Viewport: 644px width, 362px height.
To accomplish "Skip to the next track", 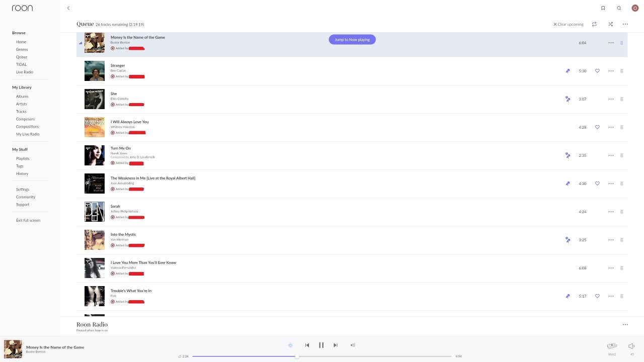I will point(336,345).
